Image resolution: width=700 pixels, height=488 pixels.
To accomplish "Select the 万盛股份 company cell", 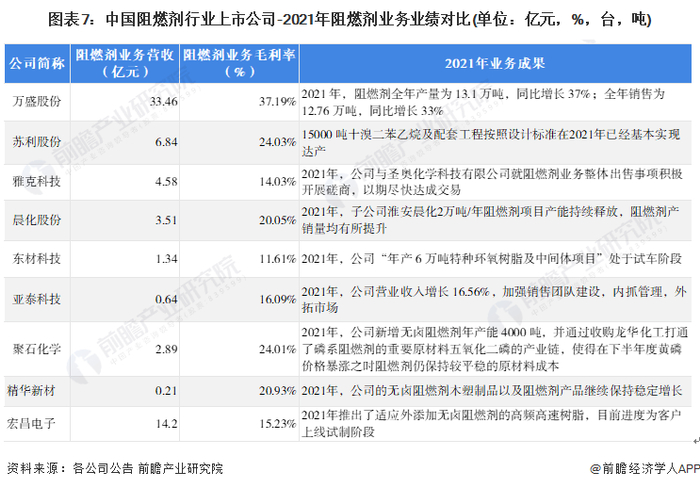I will click(x=37, y=102).
